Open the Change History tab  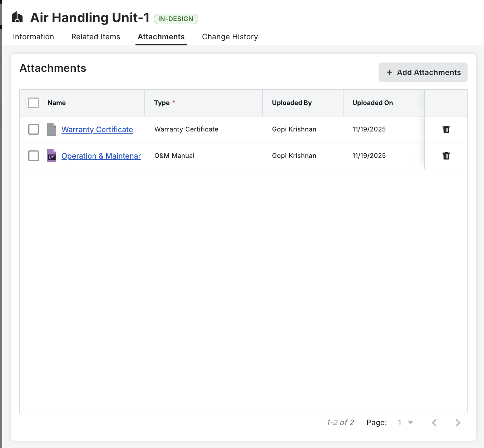[230, 37]
